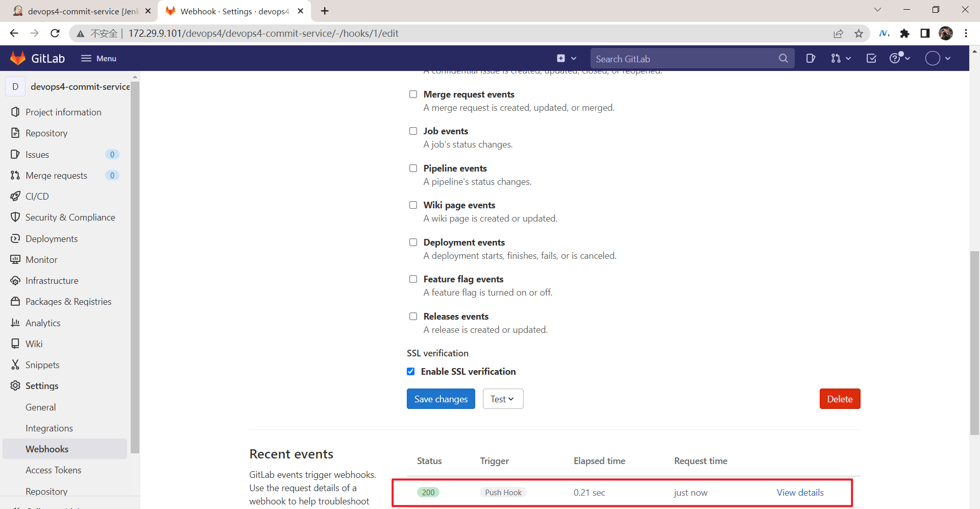Open Access Tokens submenu item

(53, 470)
